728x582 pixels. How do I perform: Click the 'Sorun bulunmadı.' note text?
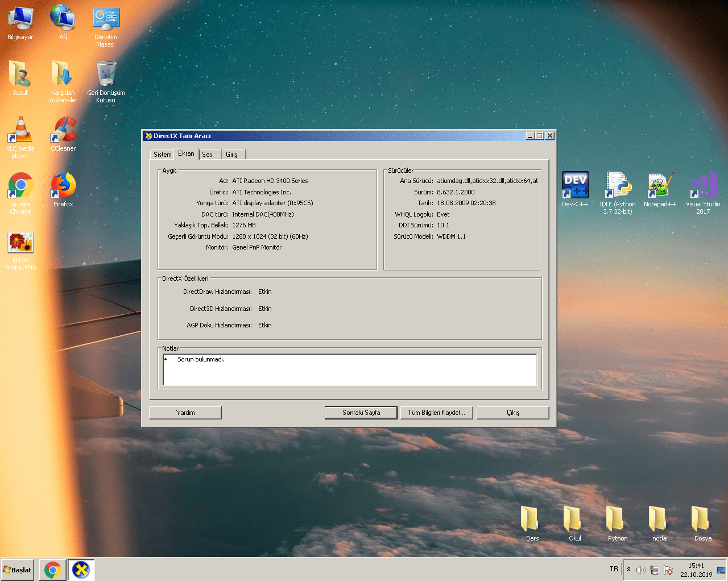pos(201,359)
